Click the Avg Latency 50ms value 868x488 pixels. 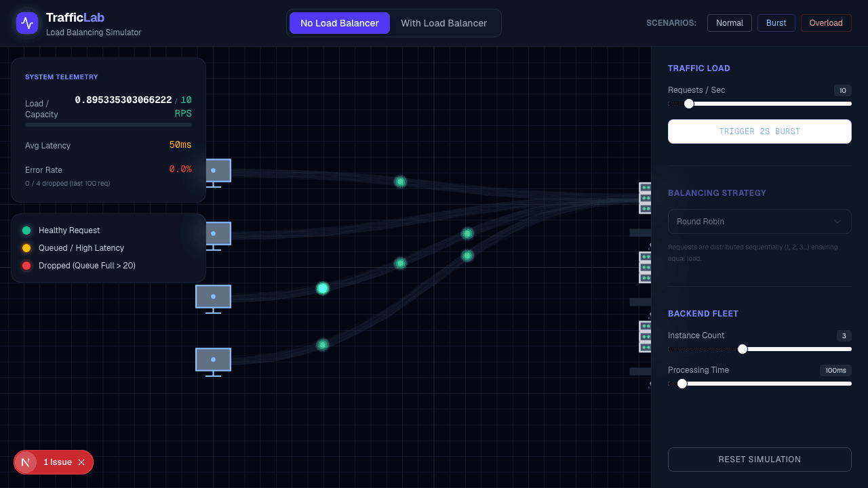[x=180, y=145]
